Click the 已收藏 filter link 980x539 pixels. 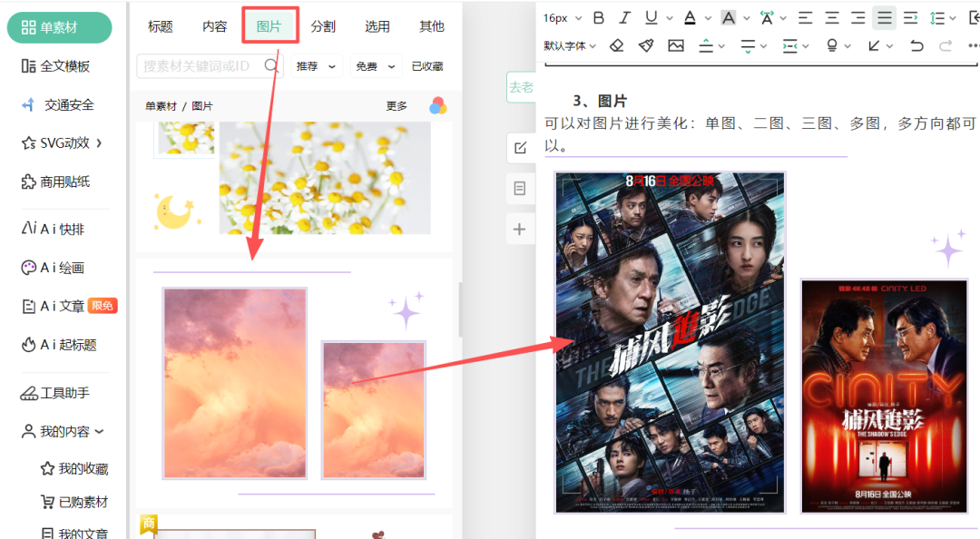(x=427, y=66)
